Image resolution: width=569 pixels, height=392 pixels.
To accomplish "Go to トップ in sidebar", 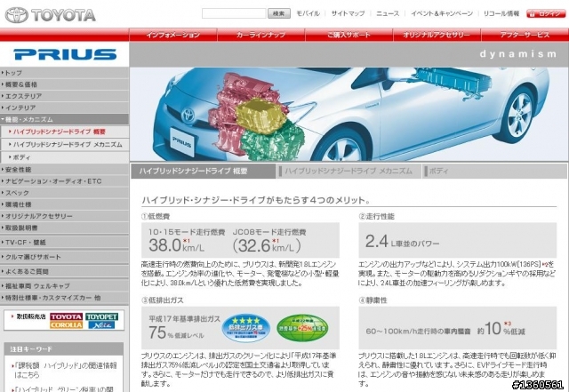I will pos(64,73).
